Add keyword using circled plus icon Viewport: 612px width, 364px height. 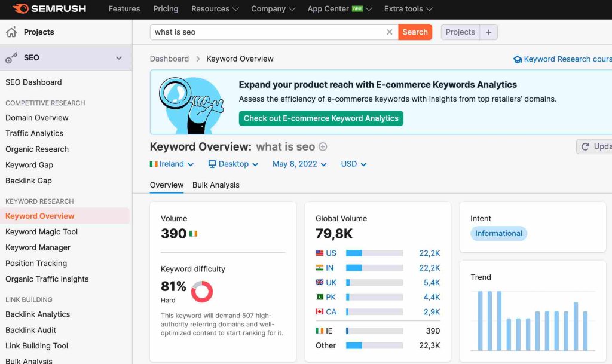323,146
